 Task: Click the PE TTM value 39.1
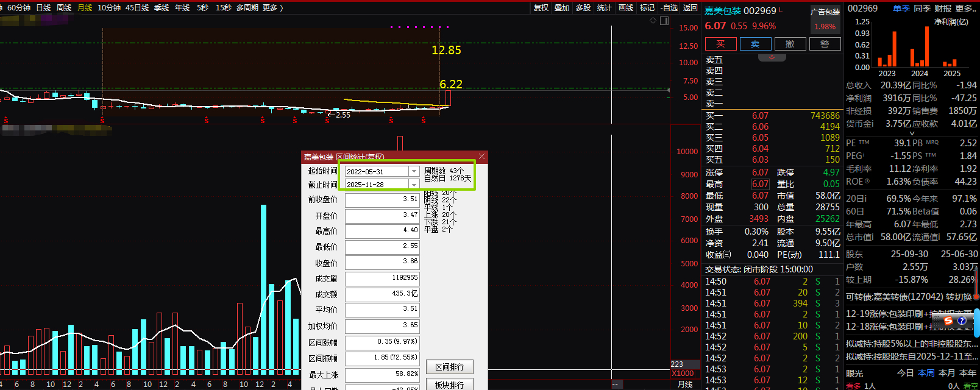(903, 143)
